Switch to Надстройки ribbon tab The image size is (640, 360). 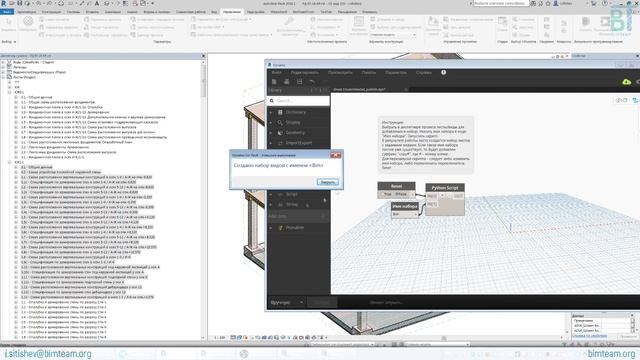click(256, 12)
